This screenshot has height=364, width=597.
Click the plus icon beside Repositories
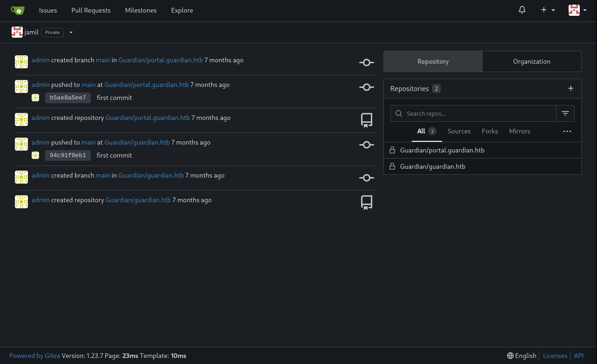click(x=571, y=88)
